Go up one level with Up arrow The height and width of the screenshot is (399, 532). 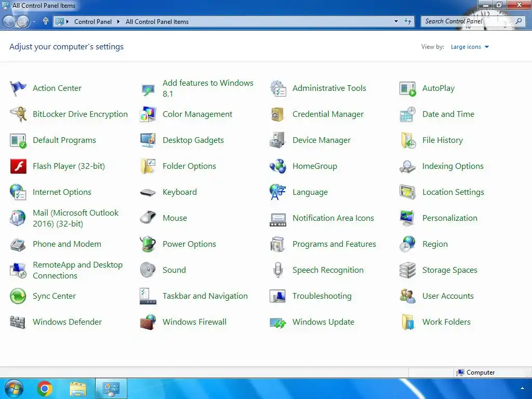pyautogui.click(x=46, y=21)
